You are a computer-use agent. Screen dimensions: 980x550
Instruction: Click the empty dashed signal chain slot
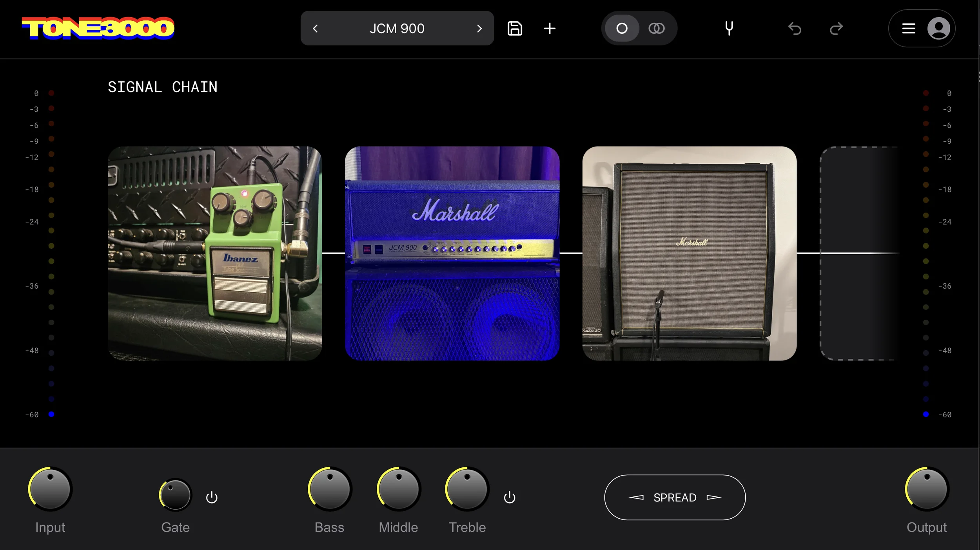click(x=859, y=253)
